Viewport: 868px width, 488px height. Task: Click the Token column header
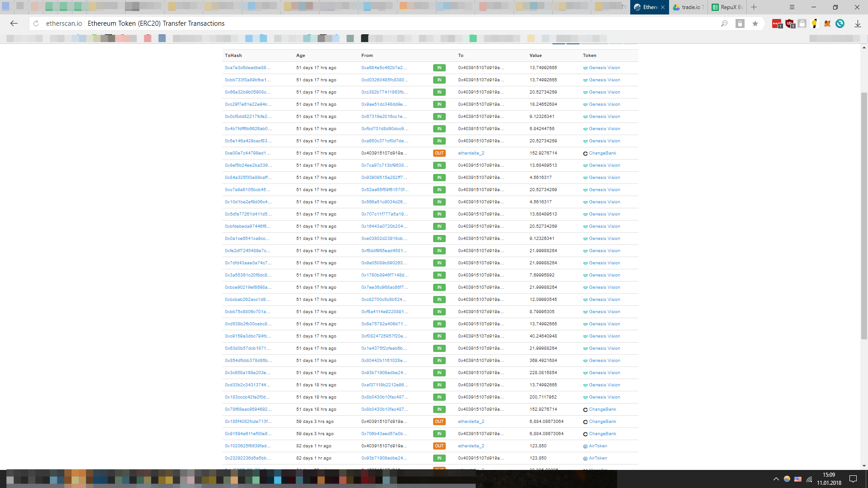pos(590,56)
